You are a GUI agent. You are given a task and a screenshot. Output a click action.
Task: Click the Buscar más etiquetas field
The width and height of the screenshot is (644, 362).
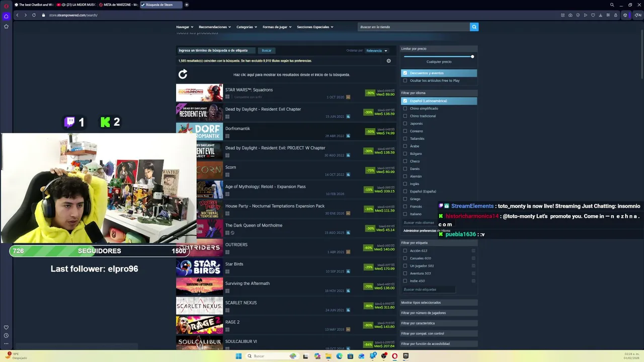pos(429,290)
